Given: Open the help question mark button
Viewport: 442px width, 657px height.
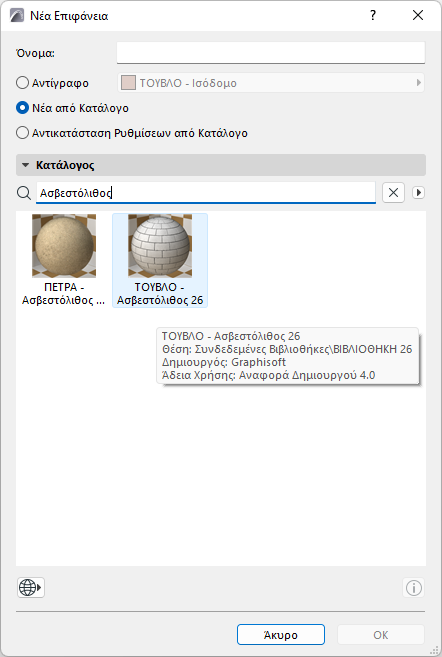Looking at the screenshot, I should pyautogui.click(x=373, y=16).
